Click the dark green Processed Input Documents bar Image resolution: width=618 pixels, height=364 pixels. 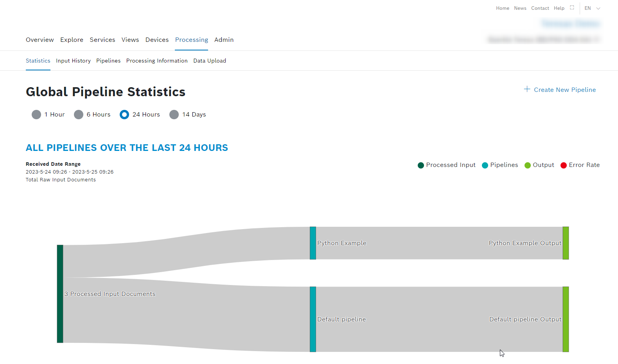60,294
